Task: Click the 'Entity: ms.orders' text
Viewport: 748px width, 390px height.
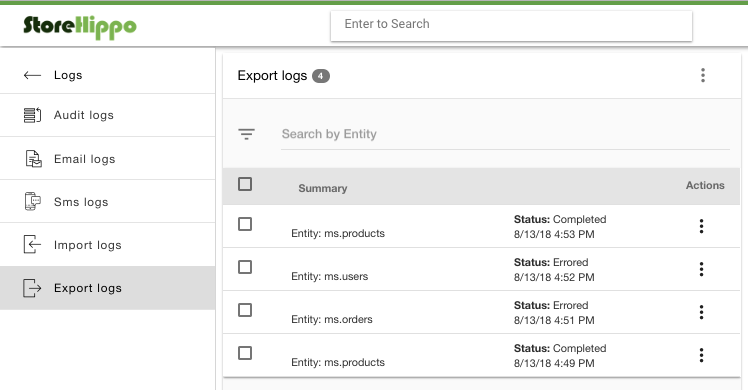Action: coord(332,319)
